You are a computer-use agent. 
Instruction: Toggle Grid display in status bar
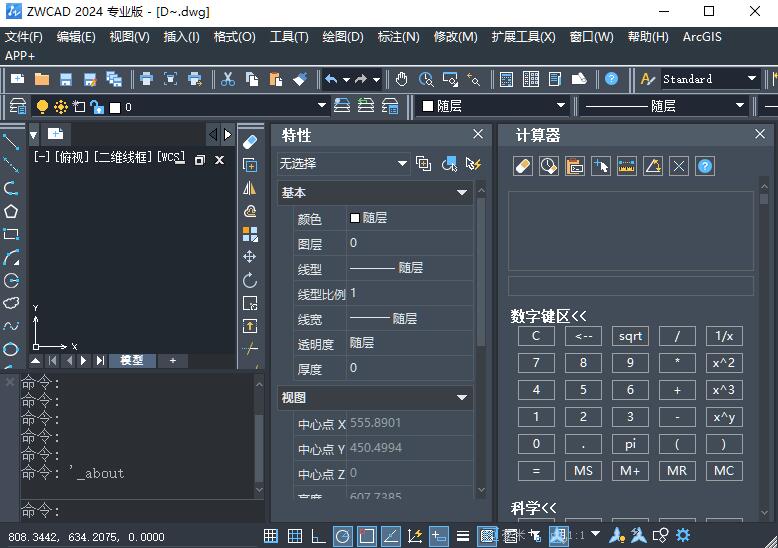pyautogui.click(x=295, y=536)
